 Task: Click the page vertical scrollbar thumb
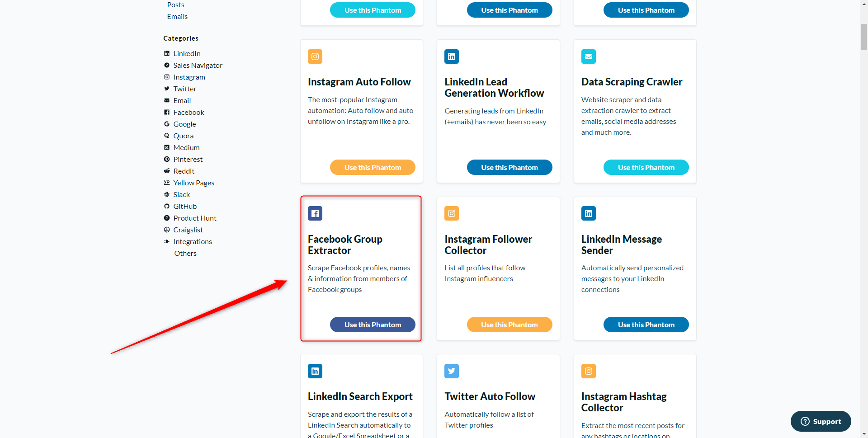[864, 37]
